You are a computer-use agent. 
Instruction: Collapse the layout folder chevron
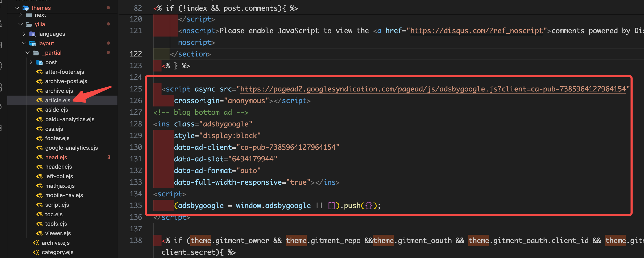coord(24,43)
